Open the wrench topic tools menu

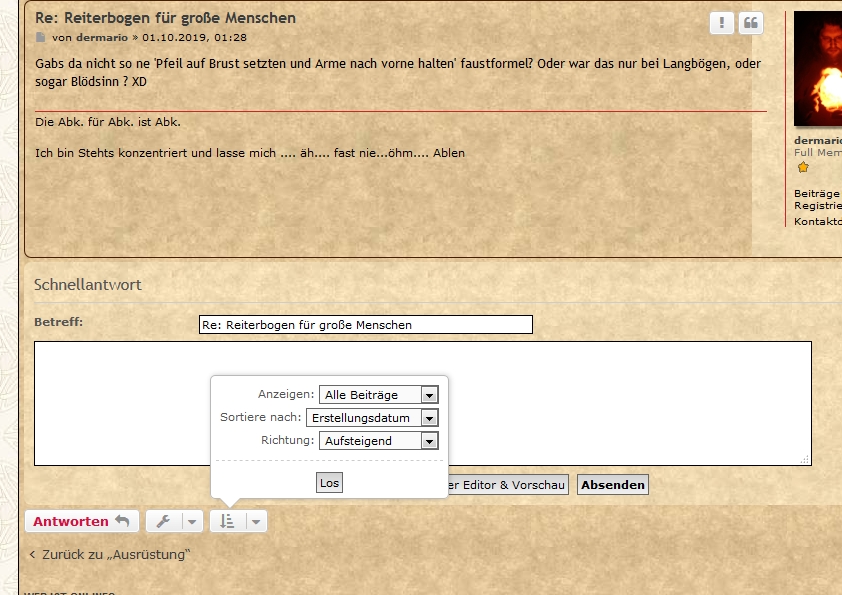click(164, 521)
